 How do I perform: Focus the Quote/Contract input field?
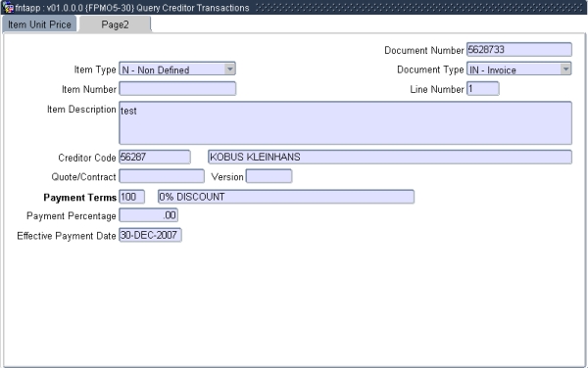point(162,176)
